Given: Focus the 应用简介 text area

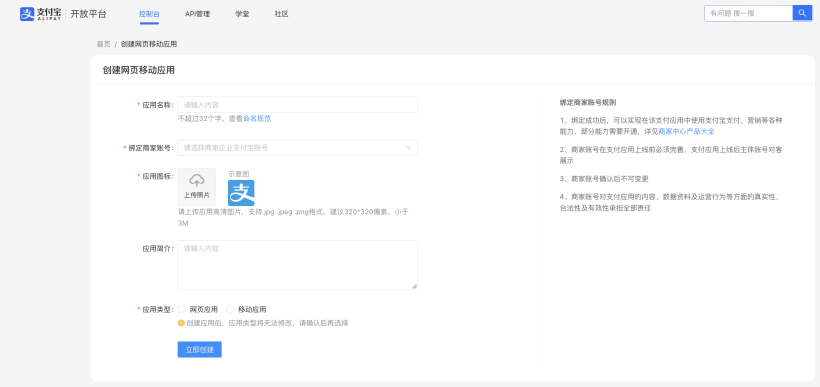Looking at the screenshot, I should [298, 265].
